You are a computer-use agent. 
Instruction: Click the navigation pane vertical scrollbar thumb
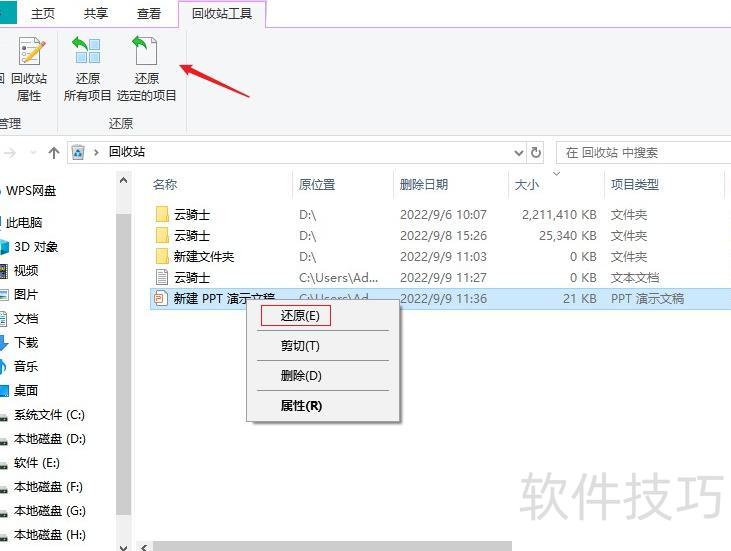124,364
